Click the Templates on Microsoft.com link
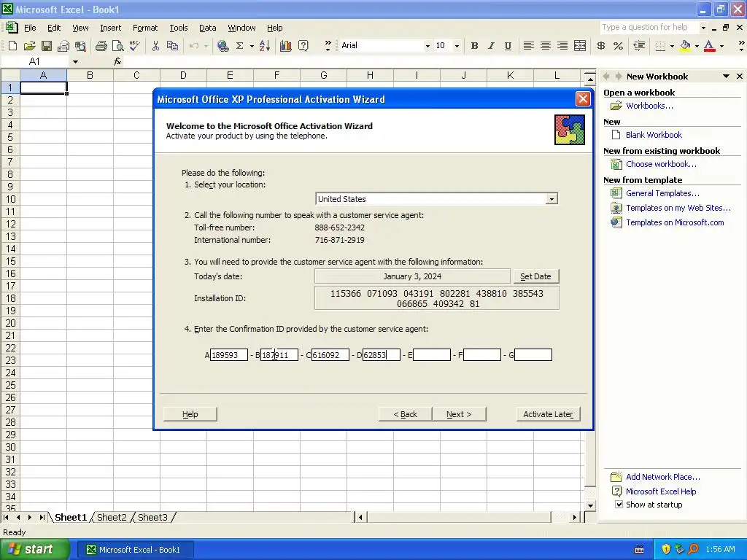Viewport: 747px width, 560px height. (x=675, y=222)
